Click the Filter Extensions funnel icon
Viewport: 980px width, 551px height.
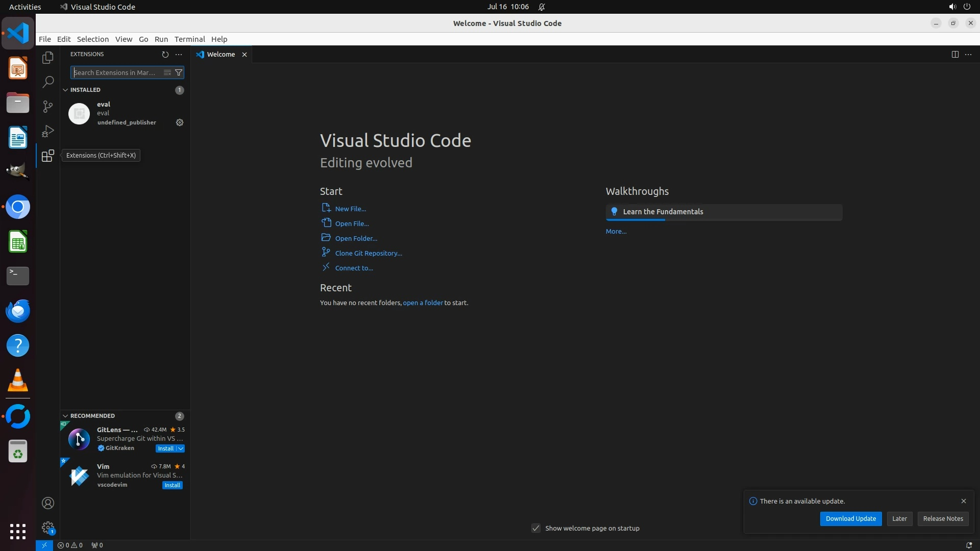[x=179, y=72]
